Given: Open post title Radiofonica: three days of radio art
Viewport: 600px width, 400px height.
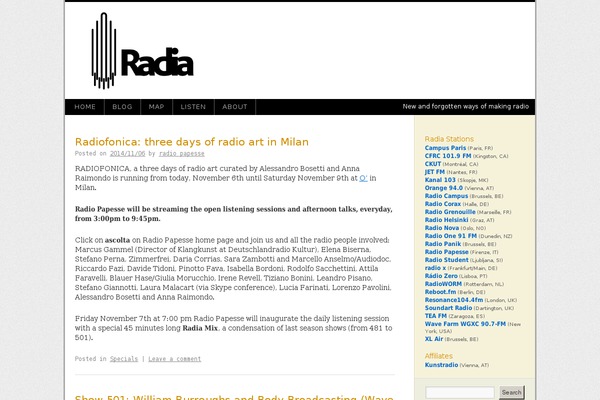Looking at the screenshot, I should [x=192, y=142].
